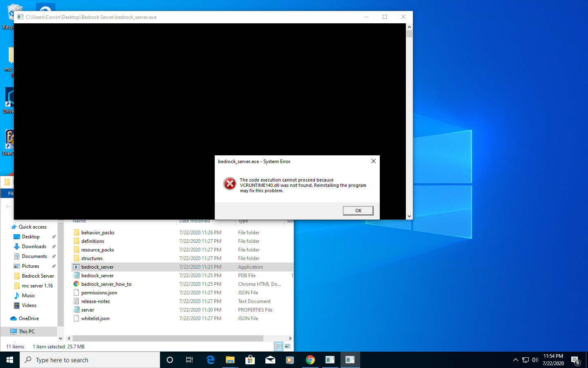Screen dimensions: 588x368
Task: Open Bedrock Server in navigation pane
Action: 38,276
